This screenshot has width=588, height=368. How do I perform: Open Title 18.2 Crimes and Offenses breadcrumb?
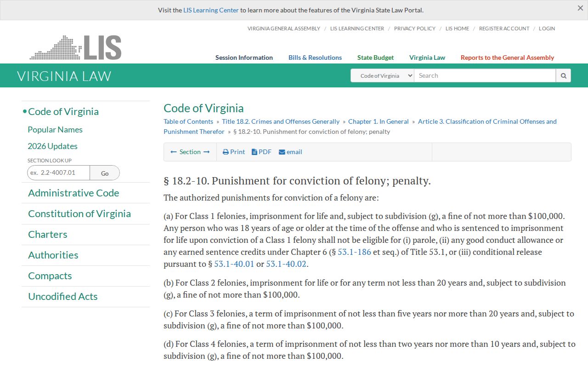click(281, 121)
